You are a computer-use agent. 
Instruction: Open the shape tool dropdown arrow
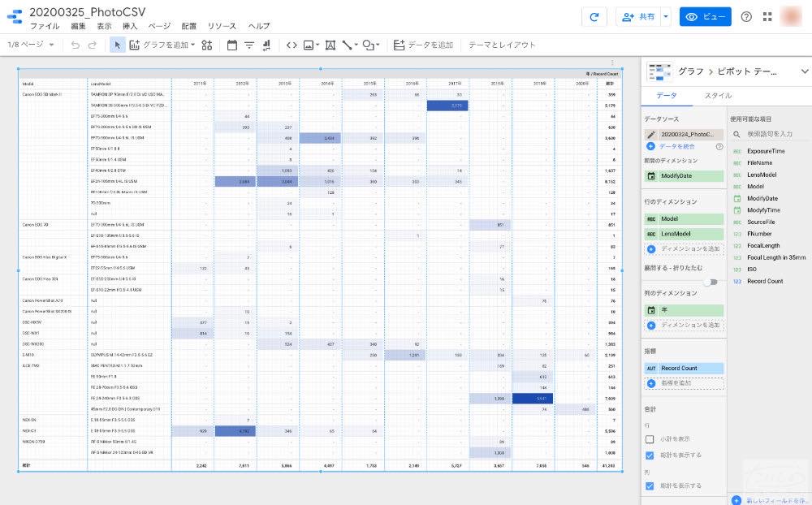coord(378,45)
